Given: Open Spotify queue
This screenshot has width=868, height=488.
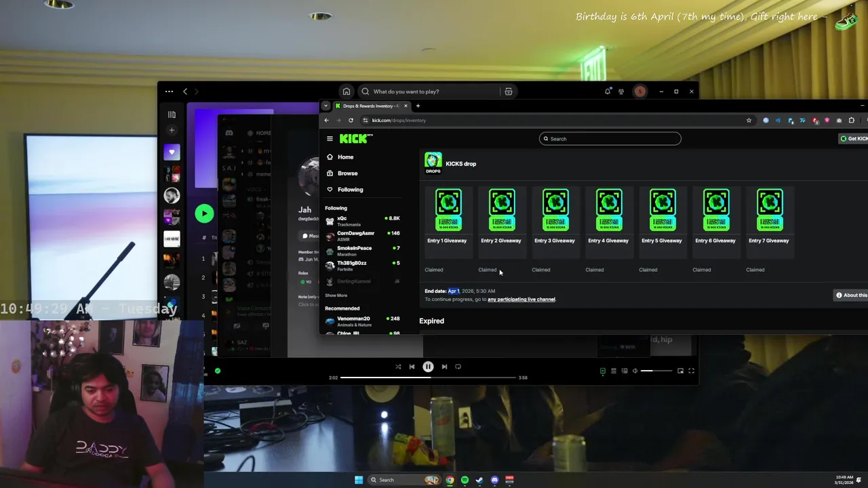Looking at the screenshot, I should (x=614, y=371).
